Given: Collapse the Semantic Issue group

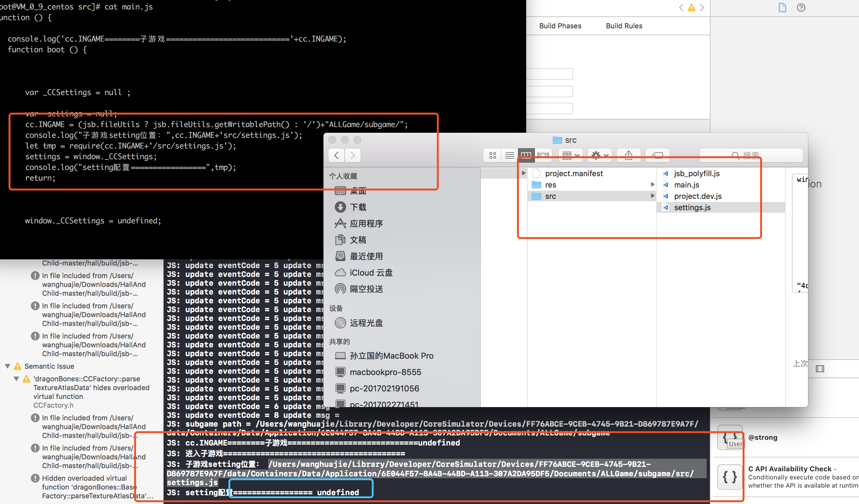Looking at the screenshot, I should [x=8, y=366].
